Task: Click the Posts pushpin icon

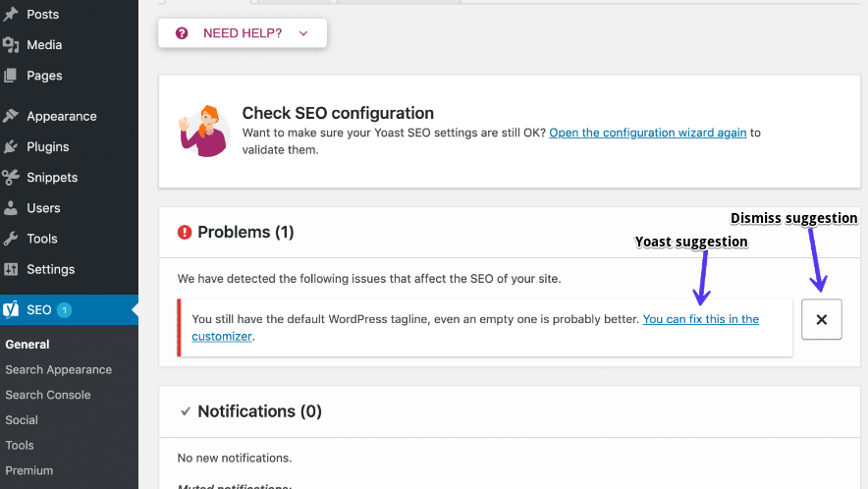Action: pyautogui.click(x=11, y=15)
